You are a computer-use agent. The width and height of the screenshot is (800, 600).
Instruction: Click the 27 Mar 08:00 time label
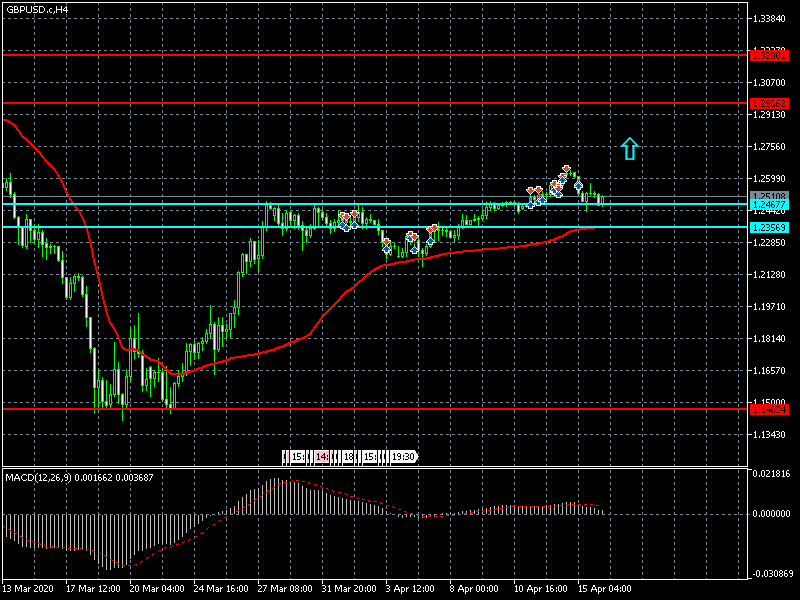coord(285,589)
